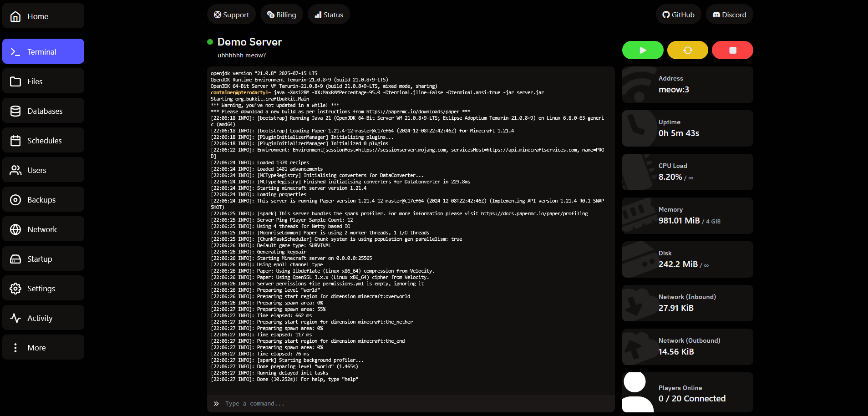Navigate to the Home page
Image resolution: width=868 pixels, height=416 pixels.
tap(43, 16)
